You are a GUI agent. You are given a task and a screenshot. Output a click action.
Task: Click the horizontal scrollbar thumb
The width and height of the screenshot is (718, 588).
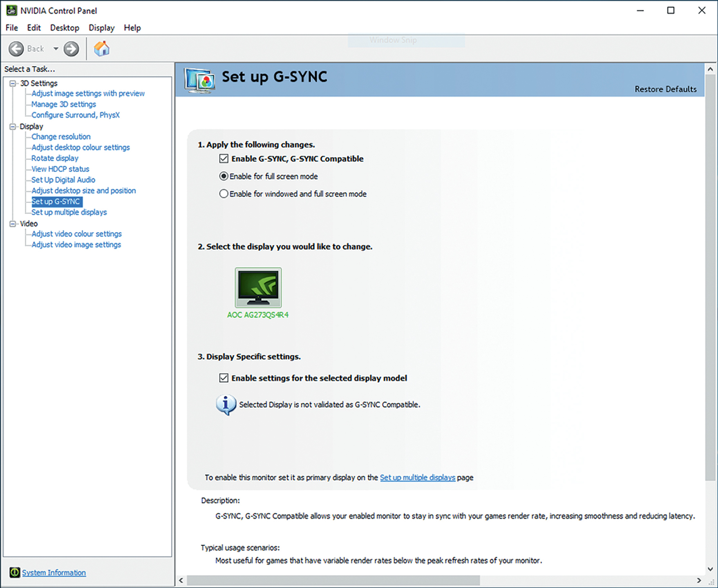click(x=333, y=580)
